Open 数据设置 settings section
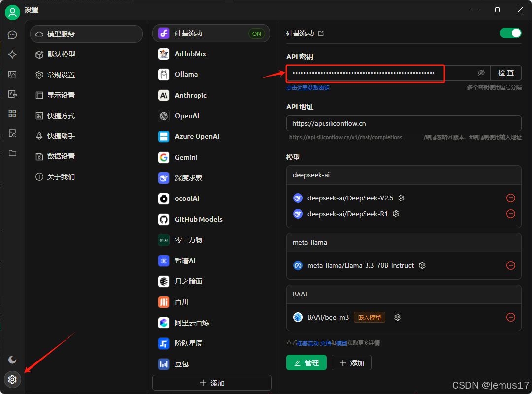The height and width of the screenshot is (394, 532). 87,156
